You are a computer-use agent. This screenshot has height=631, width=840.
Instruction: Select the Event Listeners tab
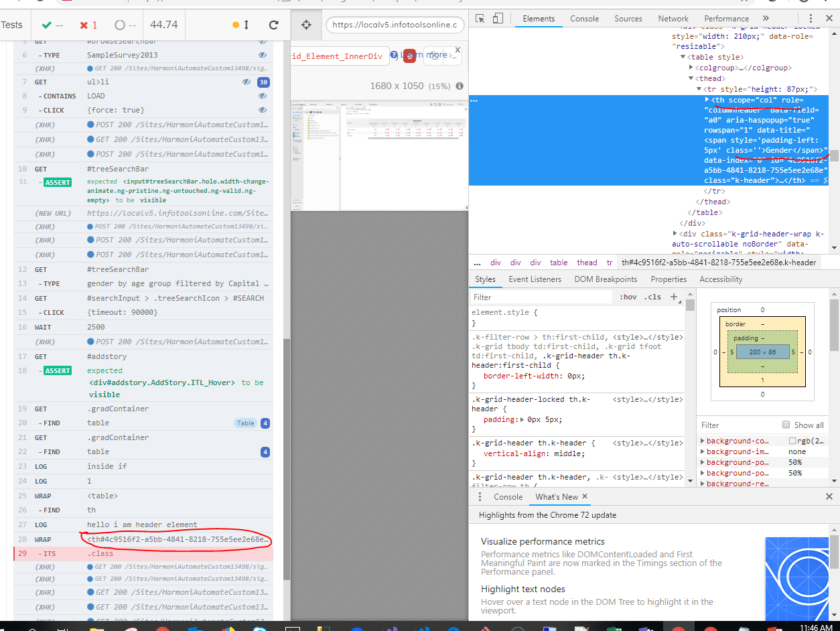[535, 279]
